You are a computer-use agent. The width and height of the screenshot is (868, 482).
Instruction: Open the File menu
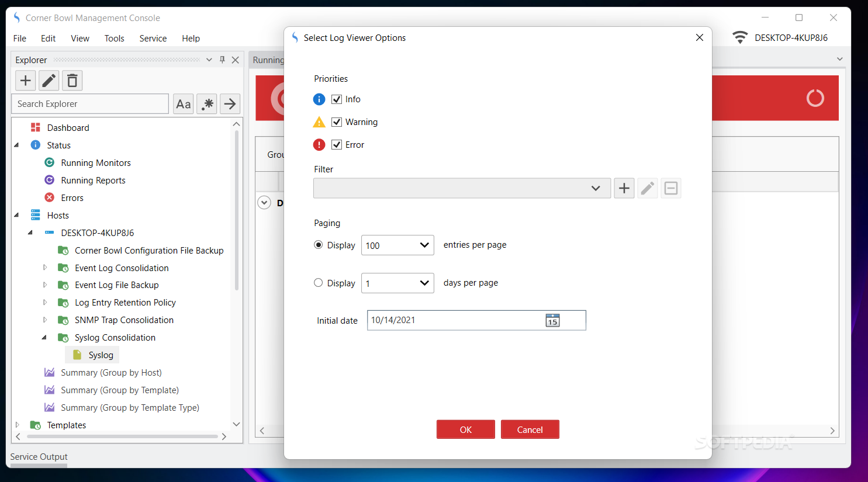tap(20, 38)
